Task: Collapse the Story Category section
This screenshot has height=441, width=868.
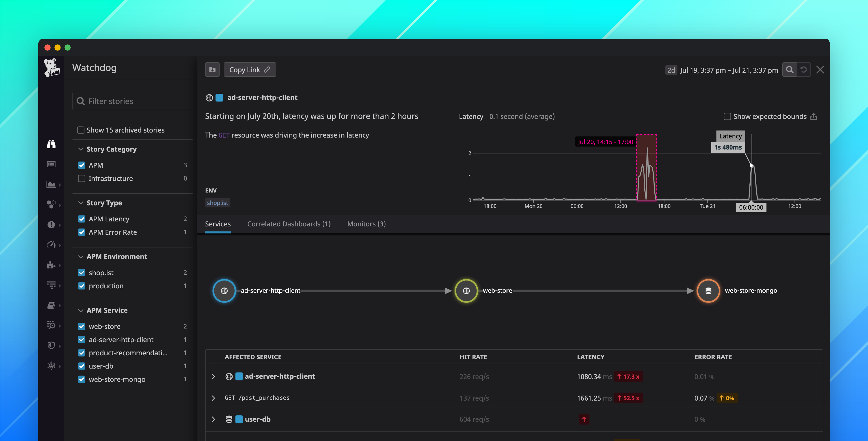Action: (81, 149)
